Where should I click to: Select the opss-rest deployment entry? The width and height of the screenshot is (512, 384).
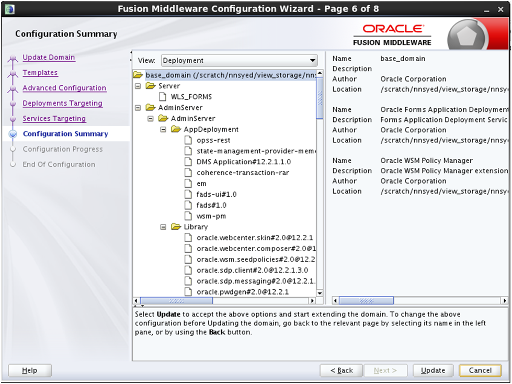213,140
